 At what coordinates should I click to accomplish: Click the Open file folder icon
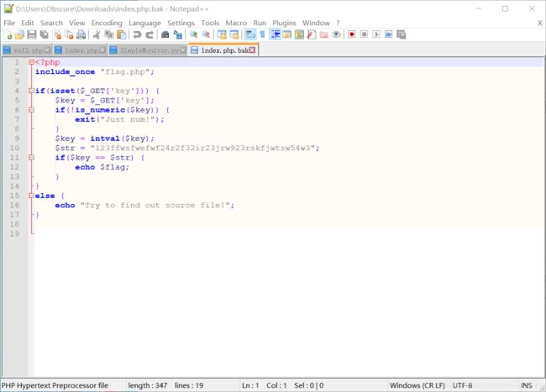(x=19, y=34)
